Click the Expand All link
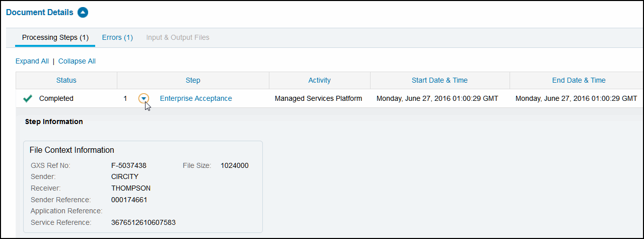644x239 pixels. click(x=32, y=61)
